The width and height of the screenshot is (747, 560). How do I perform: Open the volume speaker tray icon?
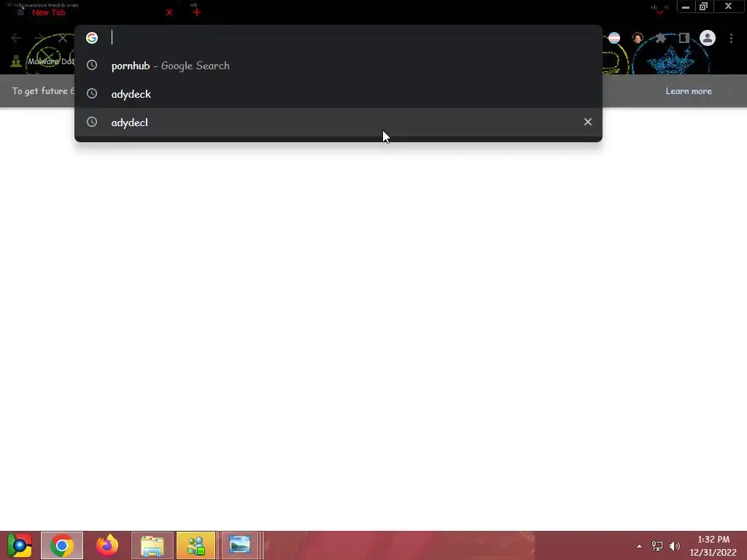675,546
